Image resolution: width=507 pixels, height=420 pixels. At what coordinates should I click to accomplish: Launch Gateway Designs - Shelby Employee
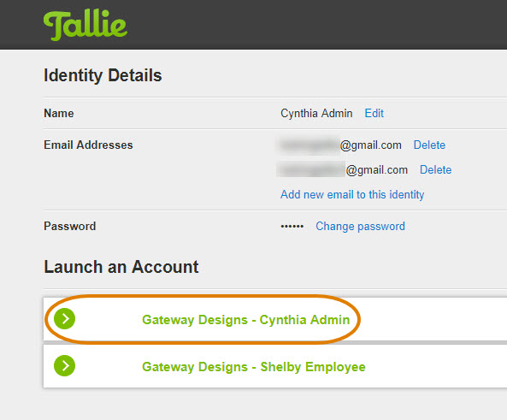[x=254, y=367]
